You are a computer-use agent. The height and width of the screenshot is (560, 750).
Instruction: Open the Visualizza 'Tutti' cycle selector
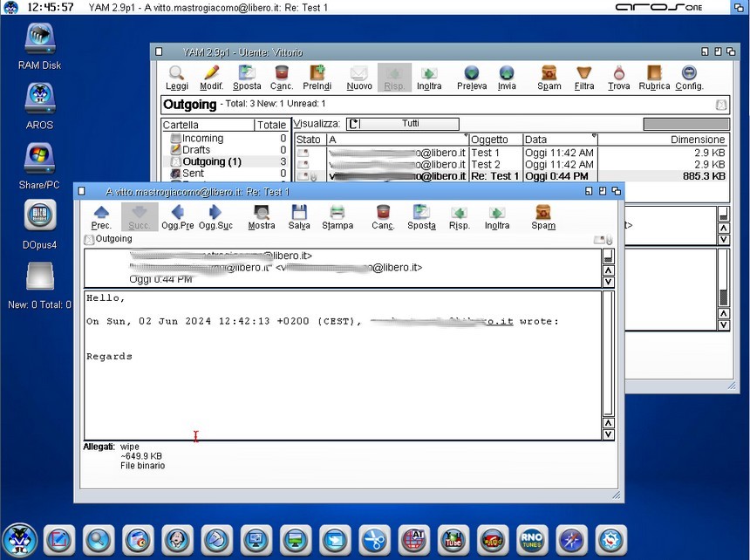pyautogui.click(x=402, y=124)
